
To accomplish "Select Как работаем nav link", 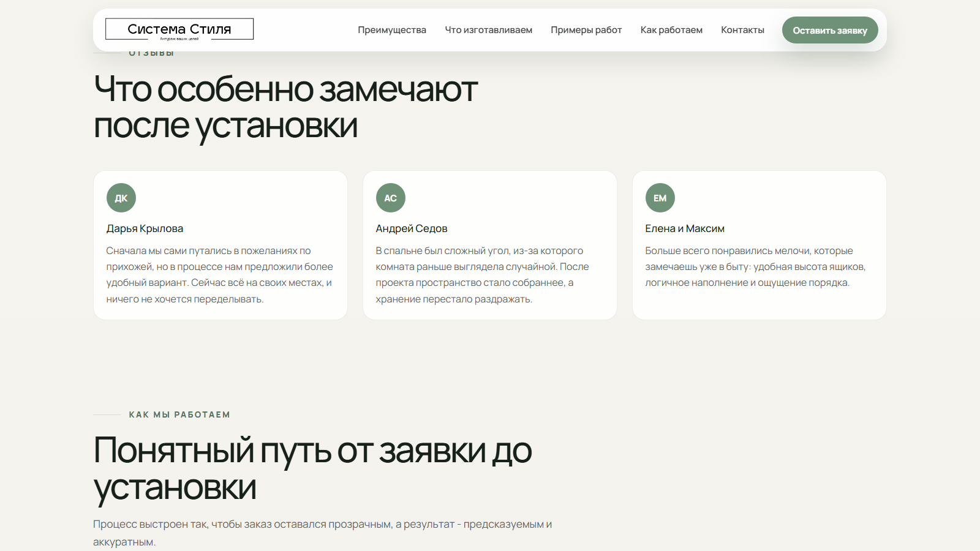I will tap(671, 30).
